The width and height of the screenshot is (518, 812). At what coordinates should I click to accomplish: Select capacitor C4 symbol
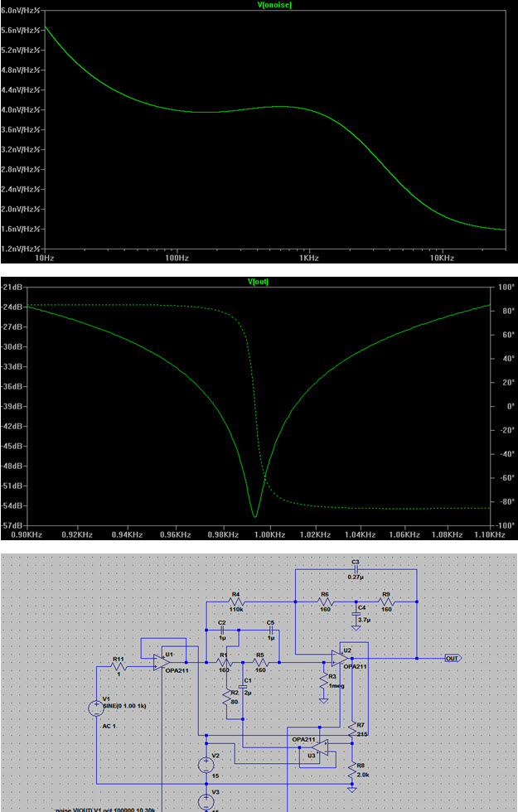click(x=356, y=613)
